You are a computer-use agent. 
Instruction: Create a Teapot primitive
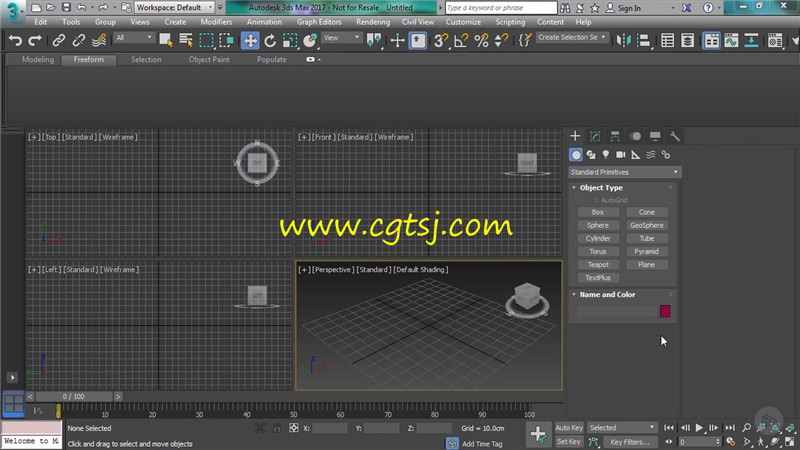coord(598,265)
